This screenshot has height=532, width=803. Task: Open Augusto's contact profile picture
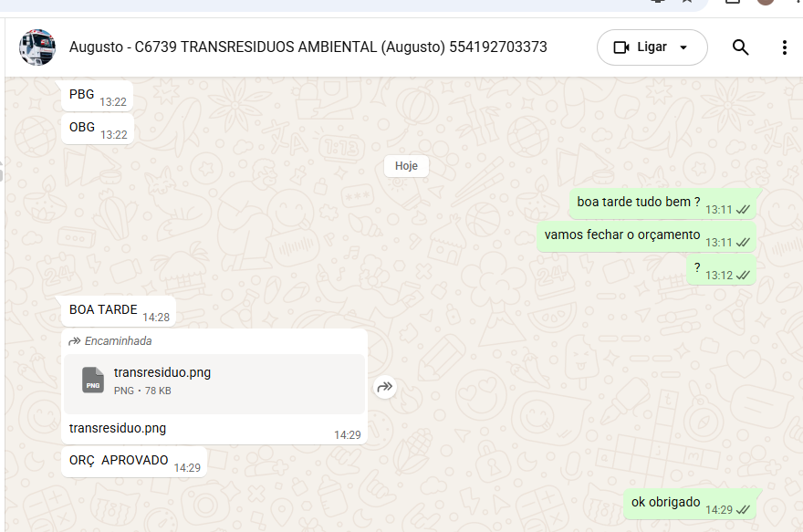click(x=36, y=47)
